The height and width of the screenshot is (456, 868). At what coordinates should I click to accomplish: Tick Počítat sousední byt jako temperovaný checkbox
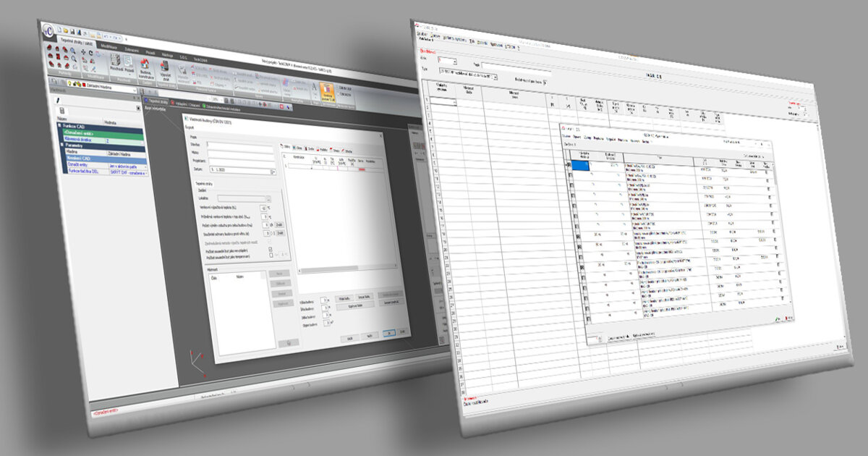[x=271, y=255]
